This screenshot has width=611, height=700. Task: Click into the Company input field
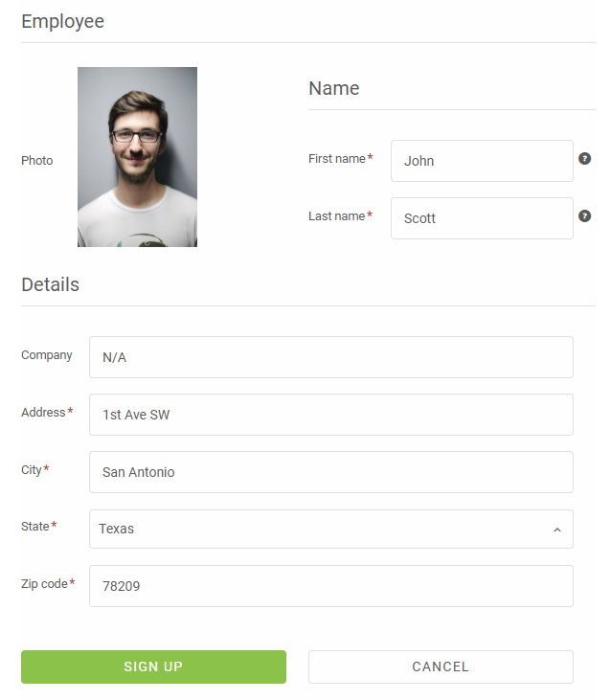click(x=330, y=357)
